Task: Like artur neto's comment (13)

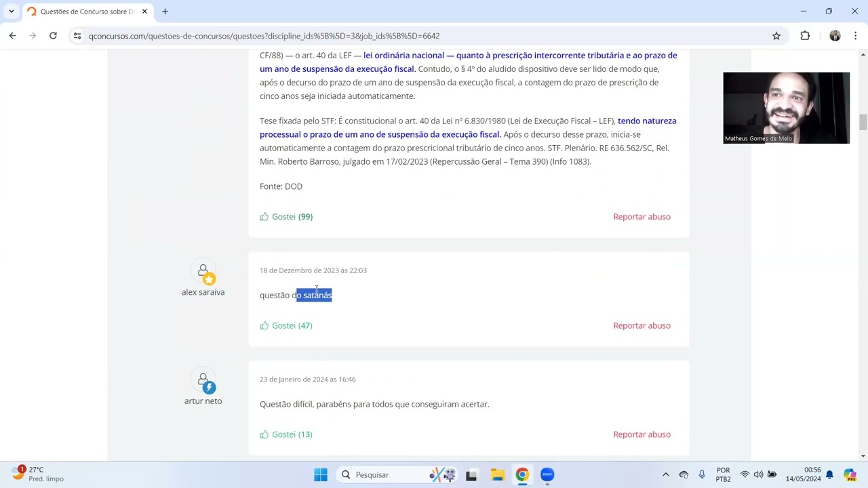Action: [285, 434]
